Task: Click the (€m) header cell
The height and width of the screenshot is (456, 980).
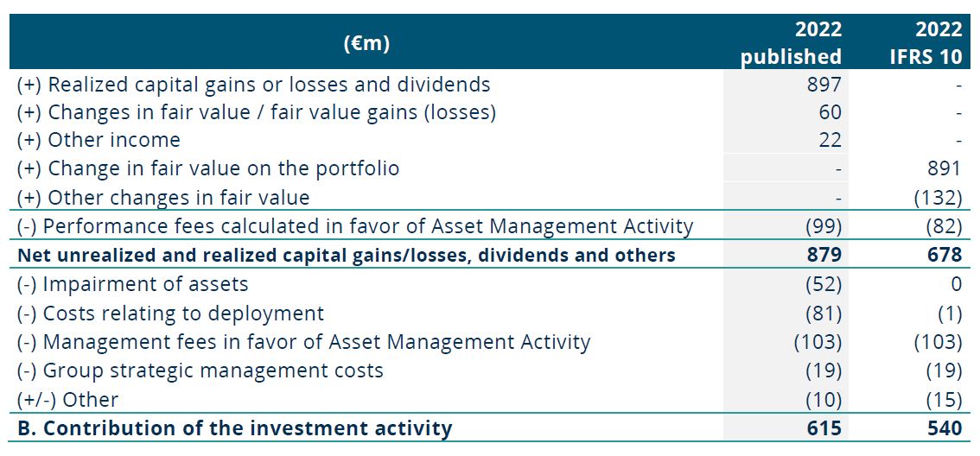Action: point(366,43)
